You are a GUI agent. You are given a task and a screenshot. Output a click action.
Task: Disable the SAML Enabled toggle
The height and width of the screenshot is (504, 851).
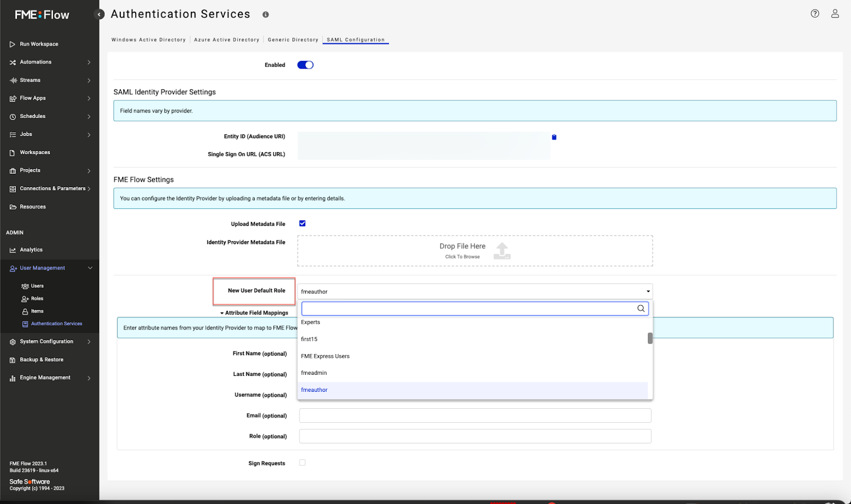pyautogui.click(x=305, y=64)
